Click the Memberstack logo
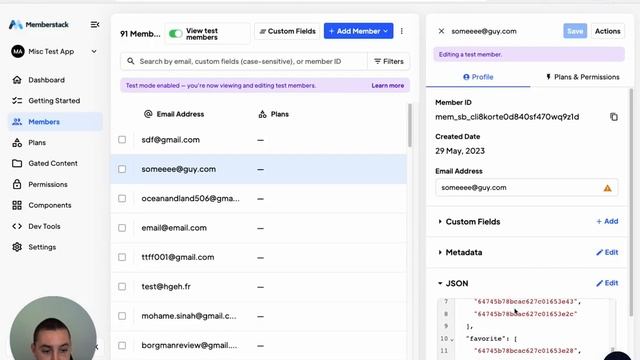The width and height of the screenshot is (640, 360). tap(39, 24)
